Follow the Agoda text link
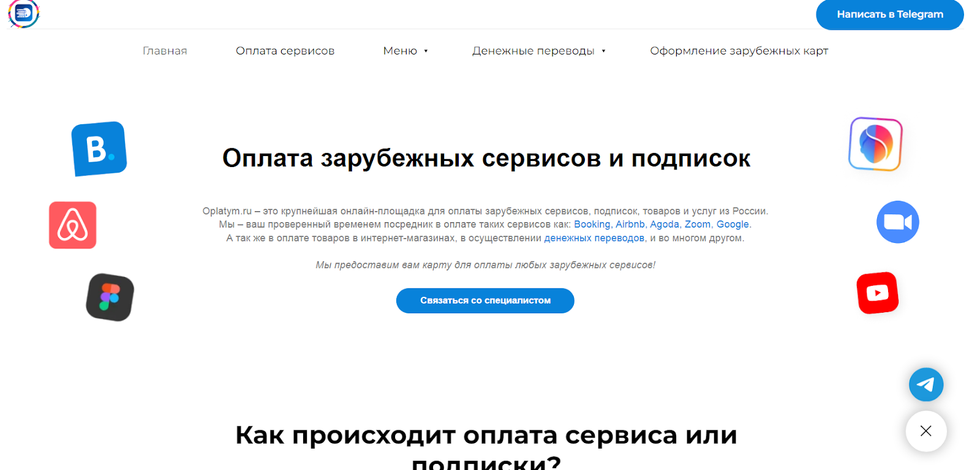980x470 pixels. point(664,225)
